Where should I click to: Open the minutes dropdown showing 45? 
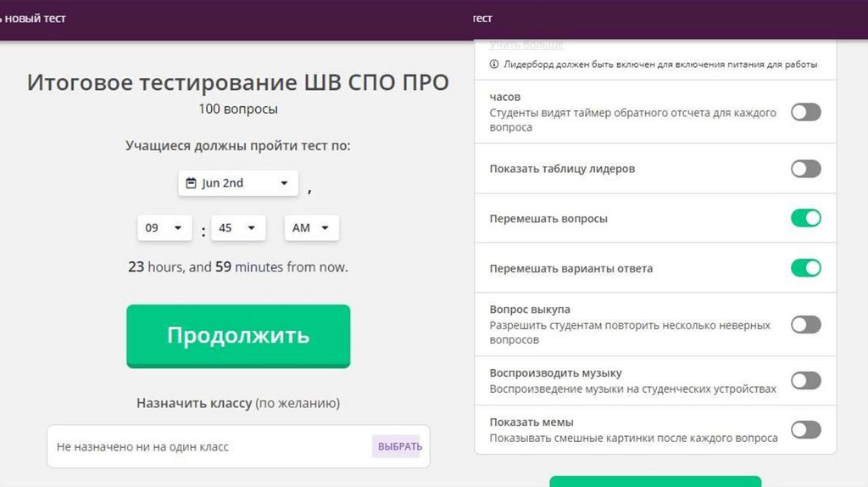[x=238, y=227]
